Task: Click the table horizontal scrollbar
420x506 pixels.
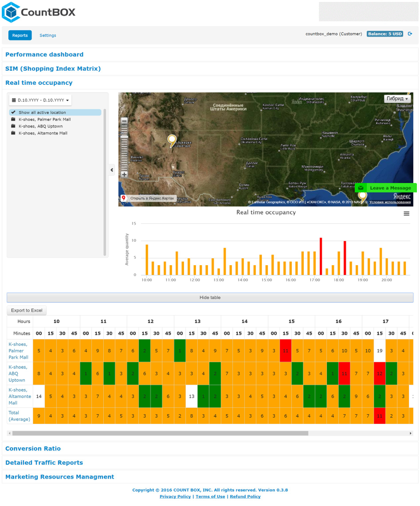Action: click(x=160, y=433)
